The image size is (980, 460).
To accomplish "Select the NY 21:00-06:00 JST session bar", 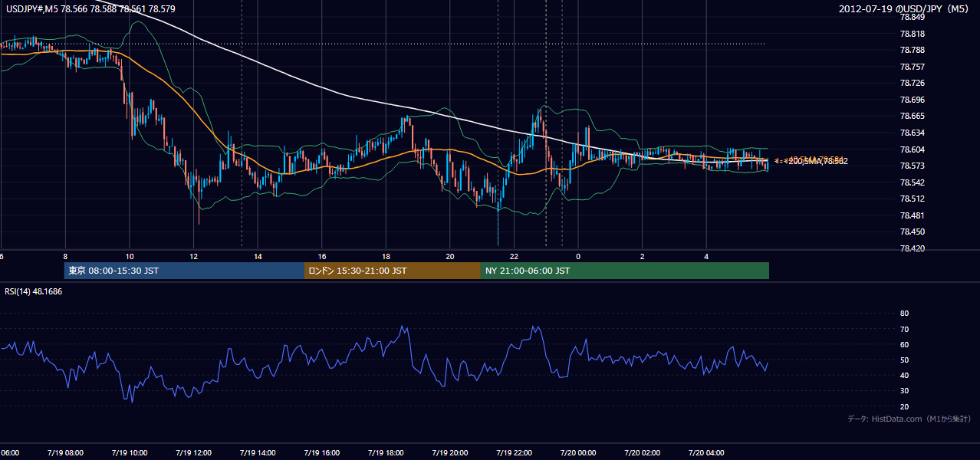I will click(x=625, y=271).
